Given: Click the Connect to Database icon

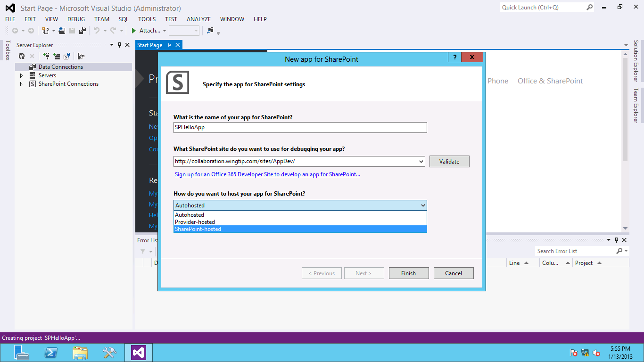Looking at the screenshot, I should (x=46, y=56).
